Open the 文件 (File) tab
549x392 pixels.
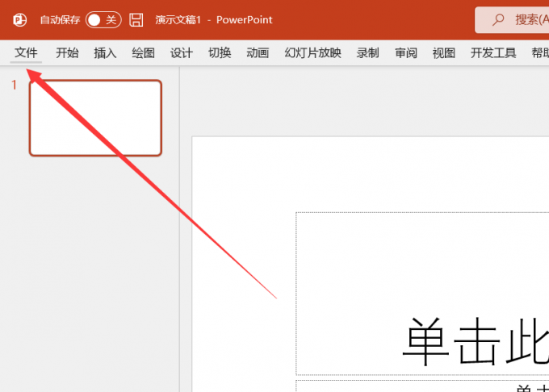(26, 53)
